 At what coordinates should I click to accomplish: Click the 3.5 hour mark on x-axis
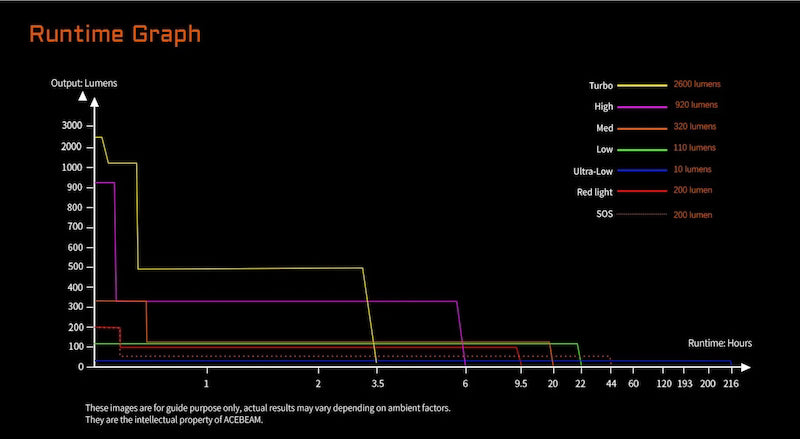377,384
